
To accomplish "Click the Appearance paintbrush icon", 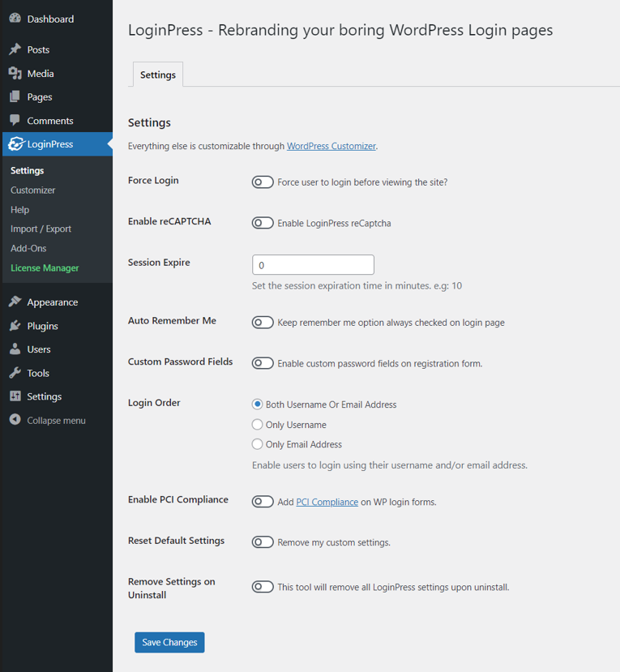I will [15, 302].
